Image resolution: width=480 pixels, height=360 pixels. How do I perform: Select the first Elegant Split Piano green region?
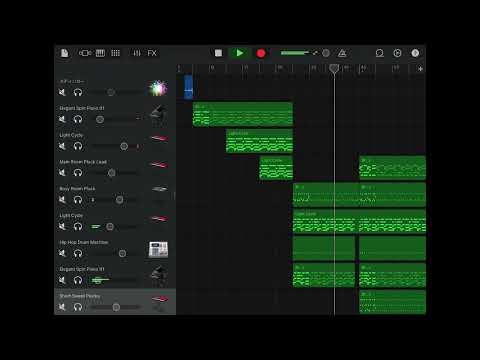click(243, 114)
